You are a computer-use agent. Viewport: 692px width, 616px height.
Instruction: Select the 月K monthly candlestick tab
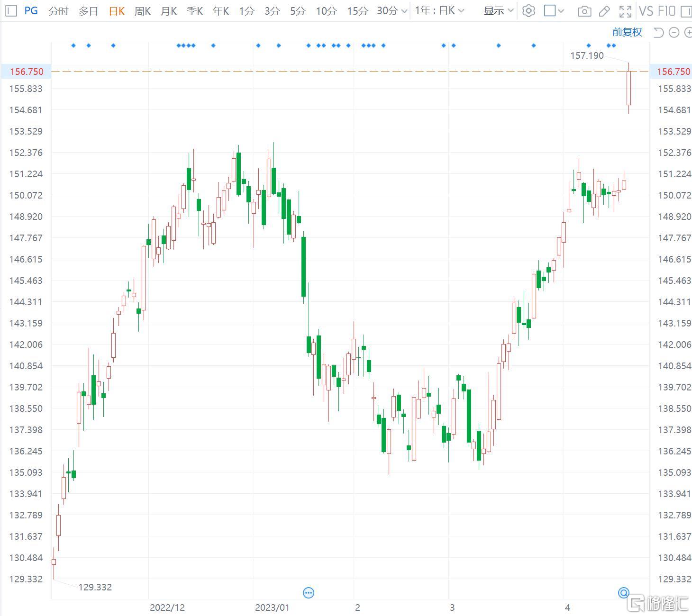(169, 11)
